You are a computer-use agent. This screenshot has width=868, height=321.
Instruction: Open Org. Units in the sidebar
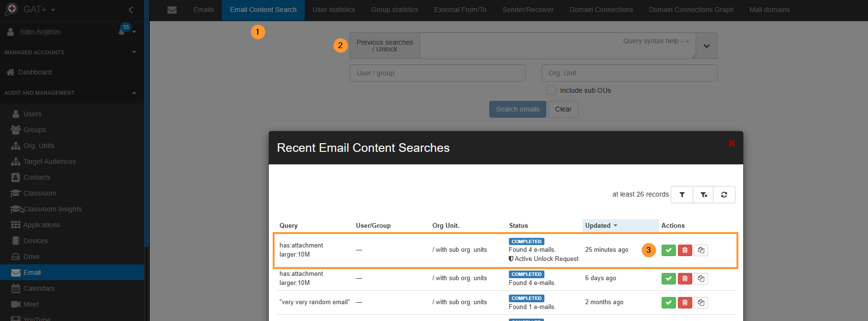pos(72,146)
